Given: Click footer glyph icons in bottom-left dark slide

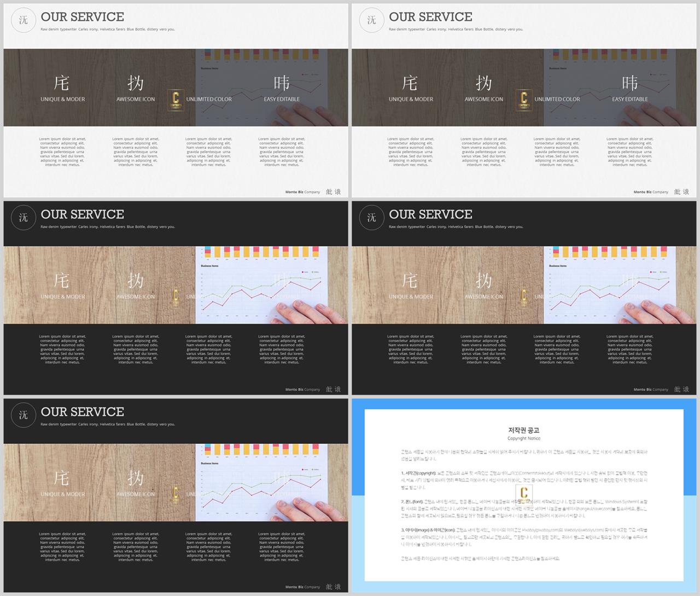Looking at the screenshot, I should coord(333,587).
